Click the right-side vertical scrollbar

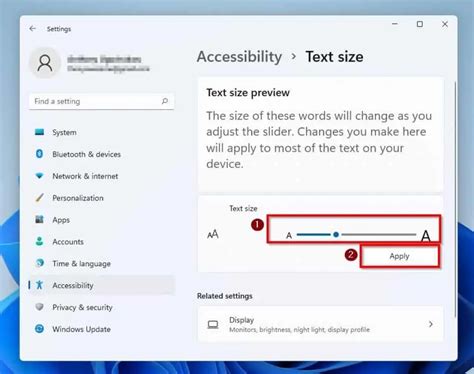[455, 199]
